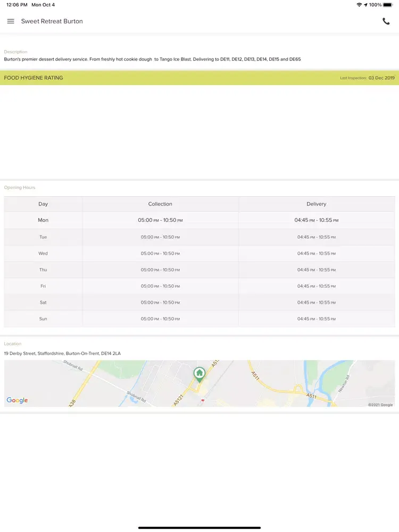Open the hamburger menu
The height and width of the screenshot is (532, 399).
click(x=11, y=21)
